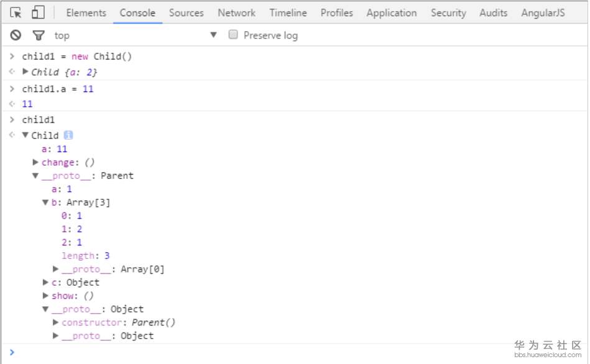
Task: Expand the show: () function property
Action: pos(45,296)
